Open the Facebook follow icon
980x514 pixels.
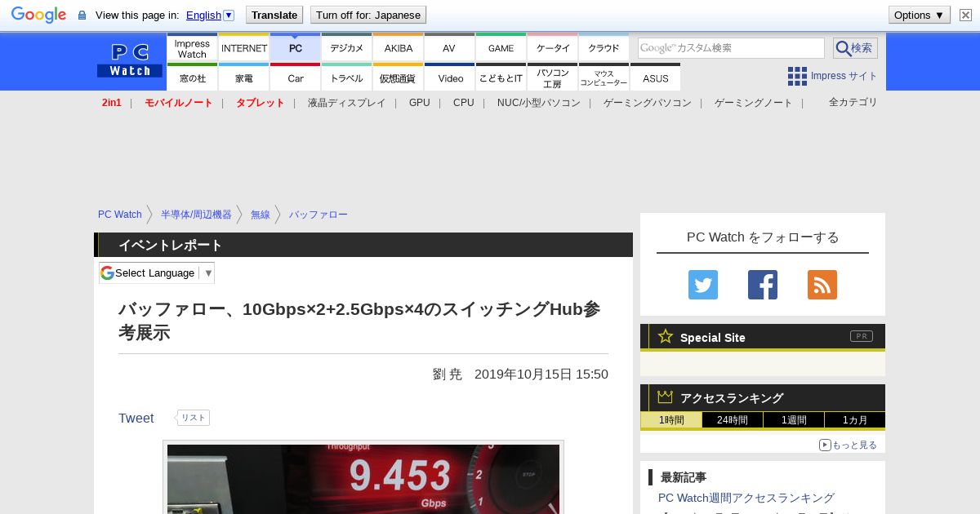tap(763, 285)
